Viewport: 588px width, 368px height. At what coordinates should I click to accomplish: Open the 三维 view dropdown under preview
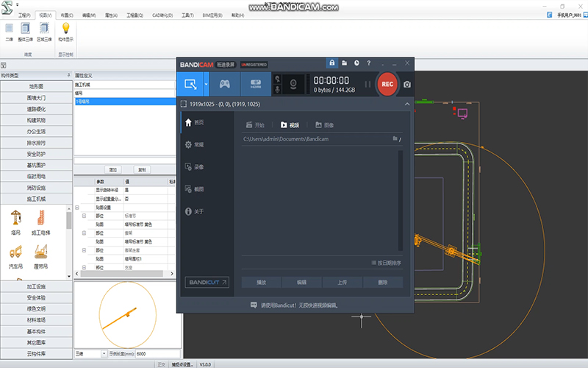coord(104,354)
